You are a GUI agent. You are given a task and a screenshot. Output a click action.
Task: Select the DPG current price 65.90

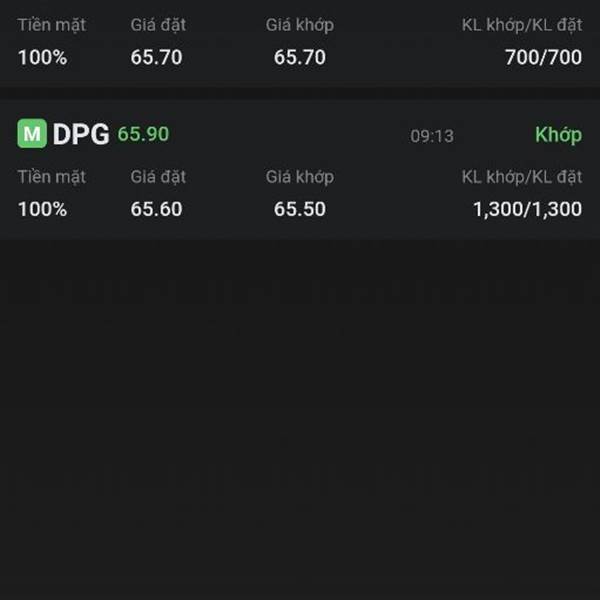click(143, 134)
